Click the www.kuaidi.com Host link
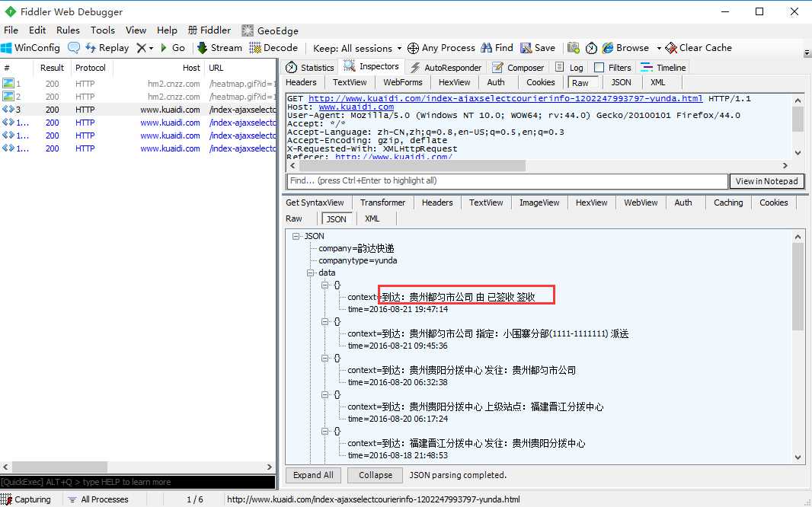 [356, 107]
